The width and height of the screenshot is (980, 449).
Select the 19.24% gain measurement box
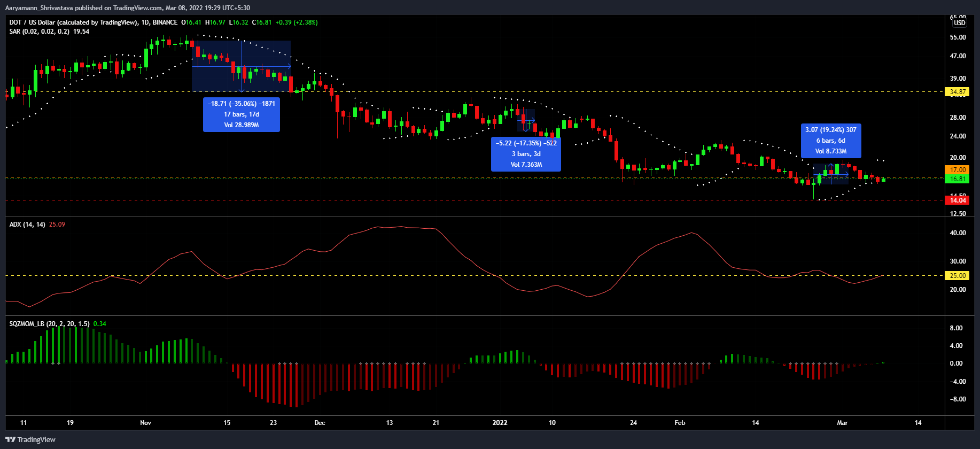click(x=831, y=141)
